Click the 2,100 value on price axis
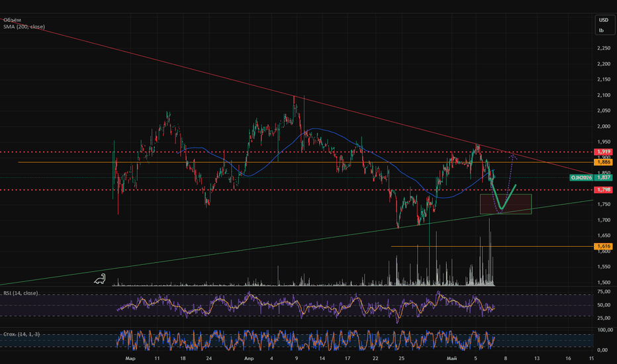Viewport: 617px width, 364px height. (x=604, y=95)
